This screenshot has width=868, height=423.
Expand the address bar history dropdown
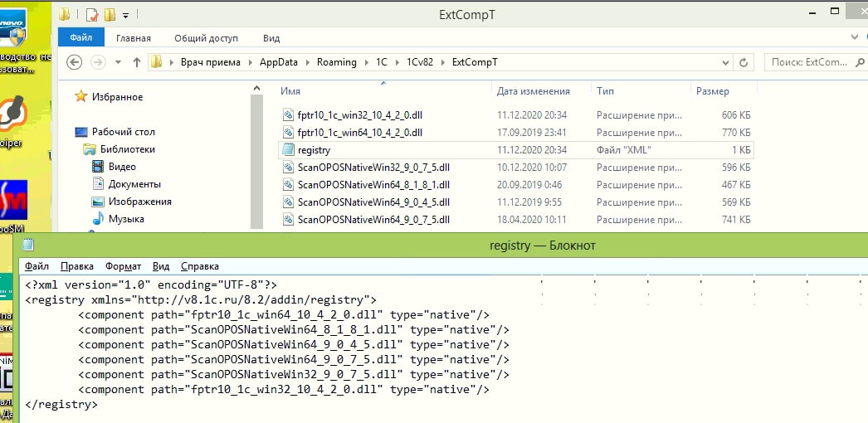pos(727,62)
